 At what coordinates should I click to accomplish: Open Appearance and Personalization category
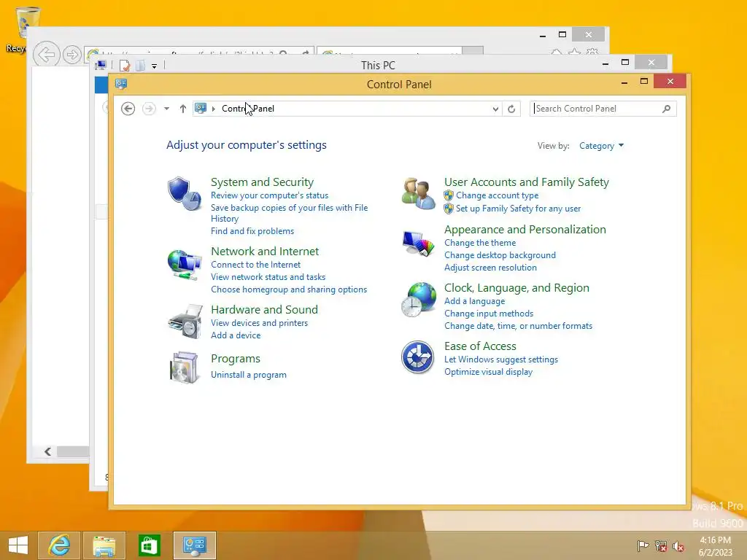525,230
